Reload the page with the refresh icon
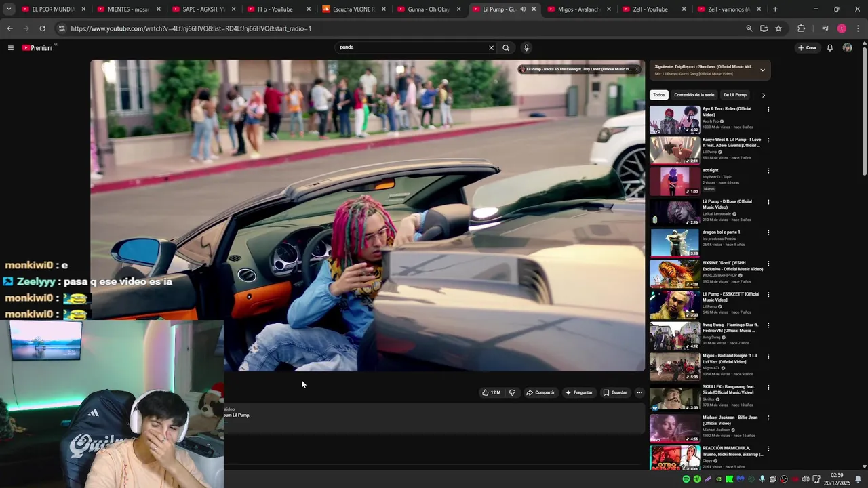Viewport: 868px width, 488px height. click(42, 28)
